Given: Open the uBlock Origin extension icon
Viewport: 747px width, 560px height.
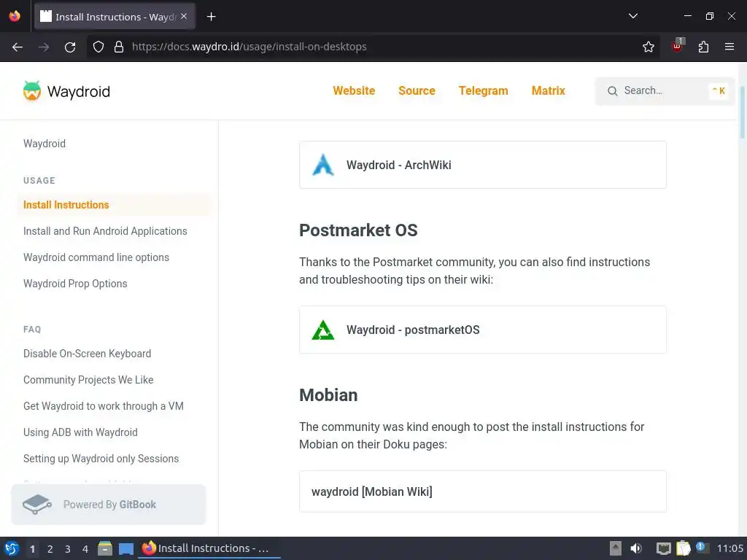Looking at the screenshot, I should 678,46.
